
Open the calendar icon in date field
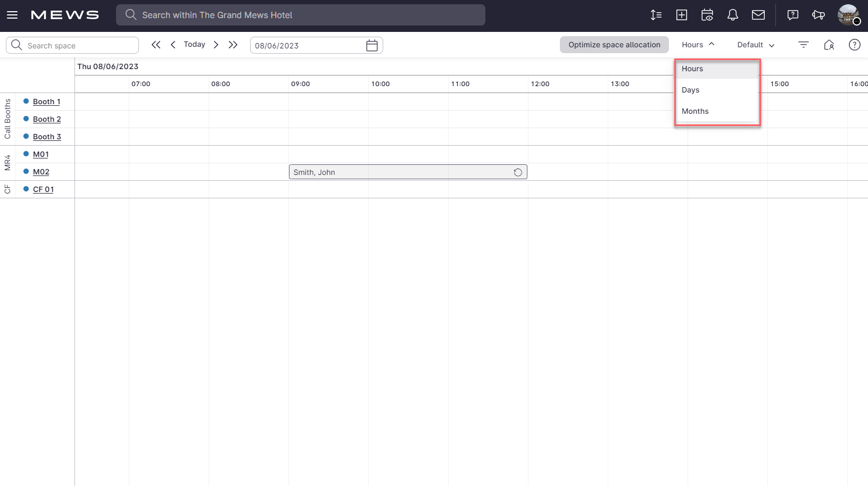click(371, 45)
